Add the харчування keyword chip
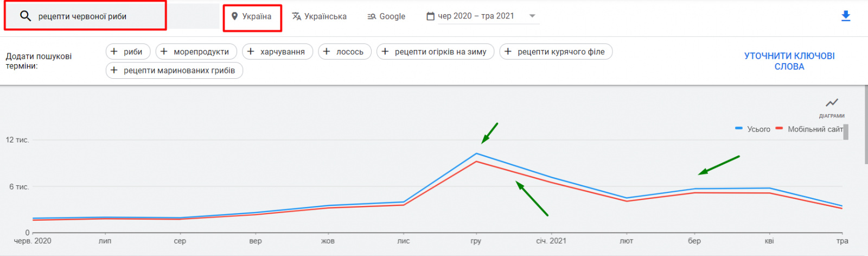 (x=277, y=52)
